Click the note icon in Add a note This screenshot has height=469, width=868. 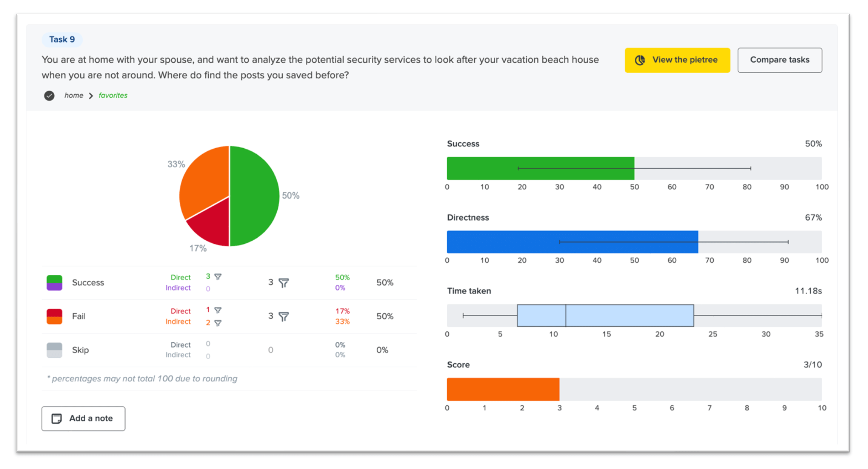(x=57, y=418)
